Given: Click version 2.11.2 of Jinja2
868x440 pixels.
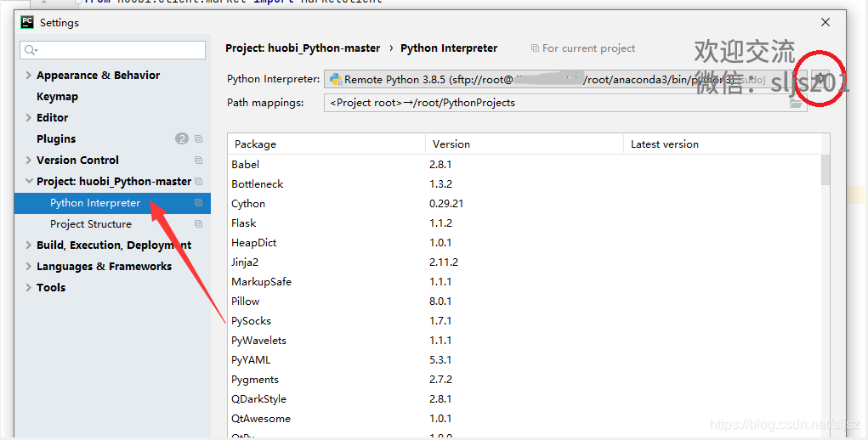Looking at the screenshot, I should click(x=444, y=262).
